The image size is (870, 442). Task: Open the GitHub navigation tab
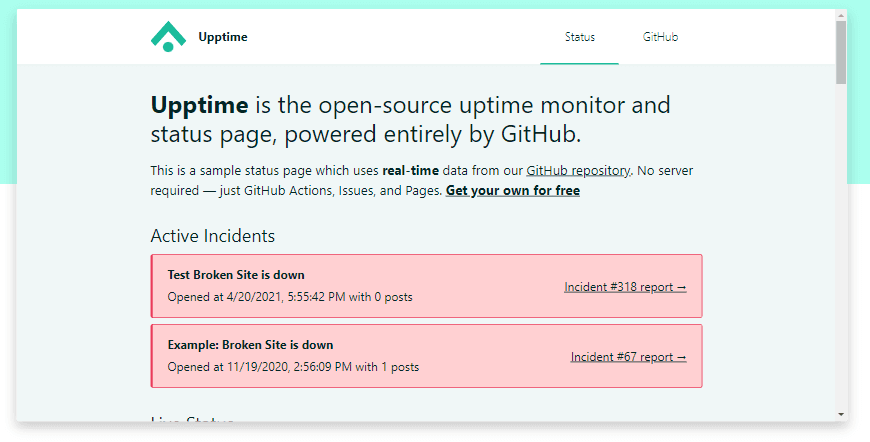pyautogui.click(x=660, y=37)
